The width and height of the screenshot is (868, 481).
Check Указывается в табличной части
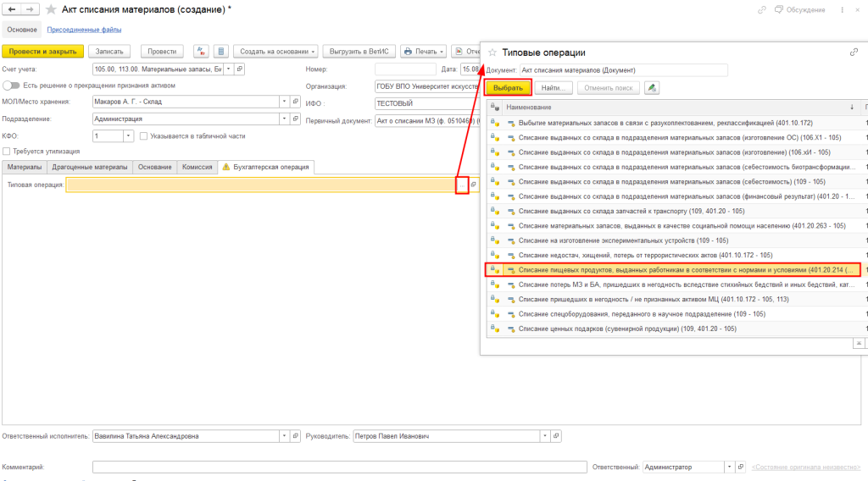tap(144, 136)
